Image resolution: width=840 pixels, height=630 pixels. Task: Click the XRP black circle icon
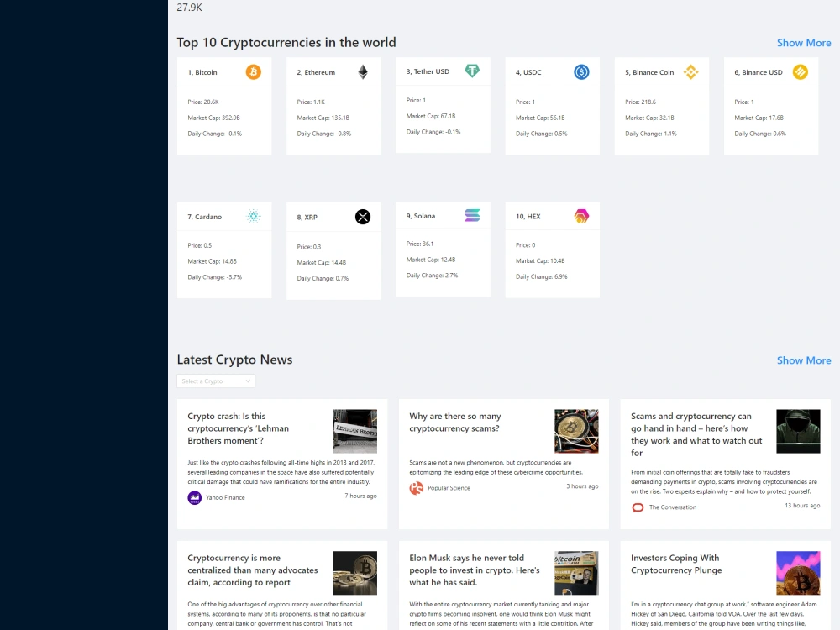coord(363,217)
